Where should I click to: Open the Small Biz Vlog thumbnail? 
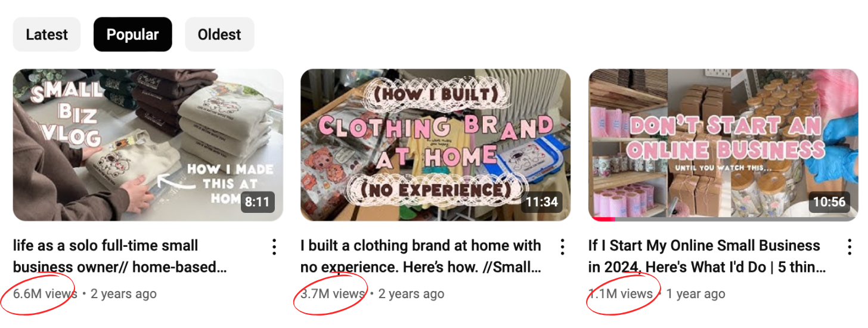(x=148, y=145)
